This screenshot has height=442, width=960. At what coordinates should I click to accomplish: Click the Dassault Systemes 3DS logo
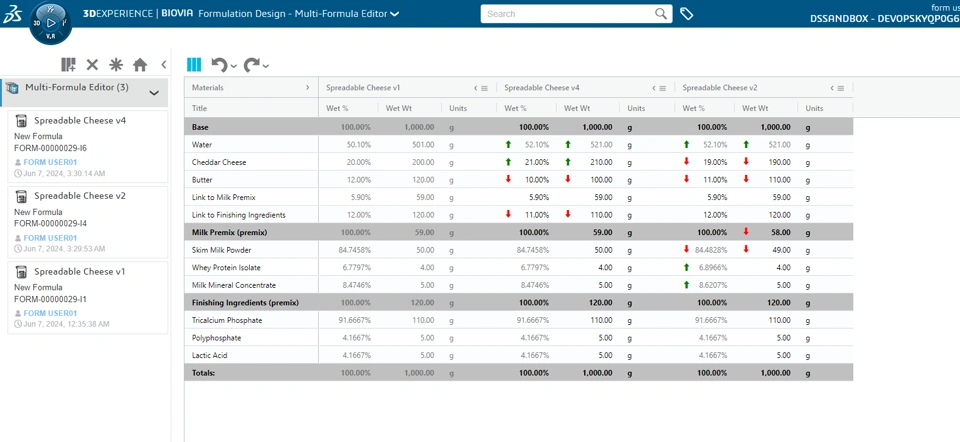pyautogui.click(x=12, y=15)
